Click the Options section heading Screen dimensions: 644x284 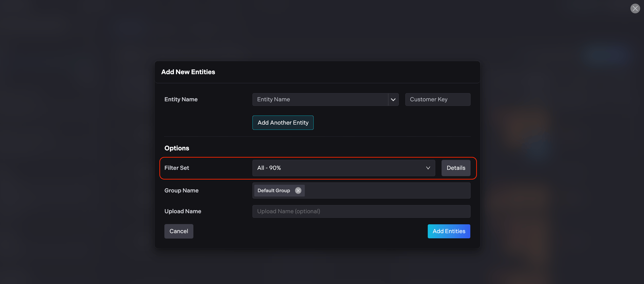[176, 148]
